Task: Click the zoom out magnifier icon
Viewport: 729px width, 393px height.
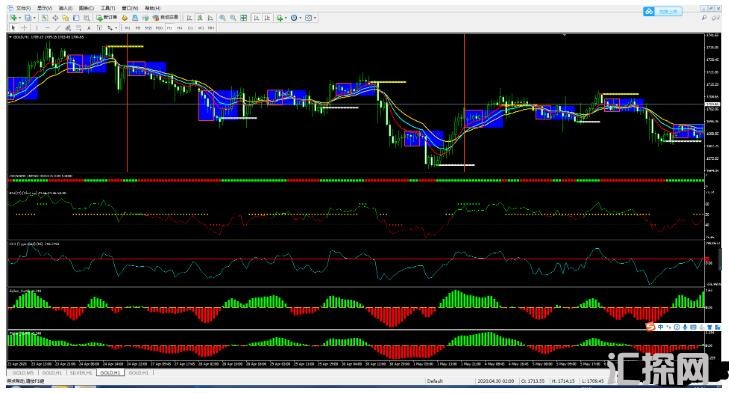Action: click(233, 18)
